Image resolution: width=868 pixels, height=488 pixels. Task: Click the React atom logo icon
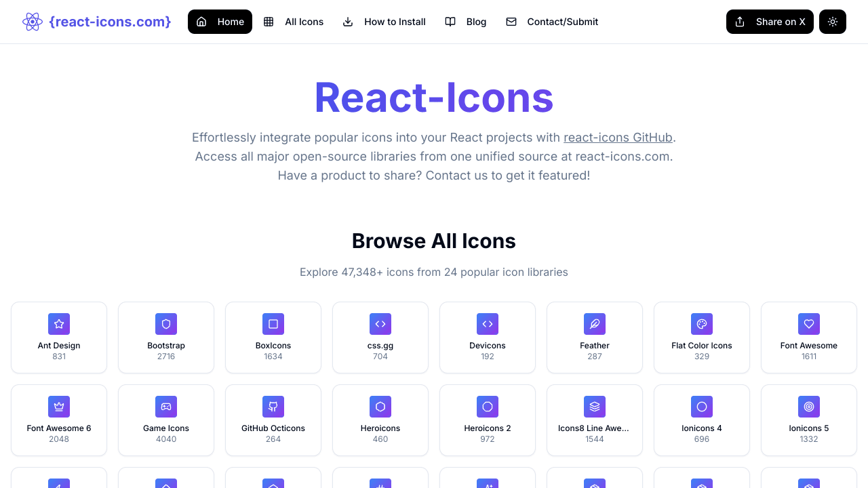pyautogui.click(x=33, y=22)
